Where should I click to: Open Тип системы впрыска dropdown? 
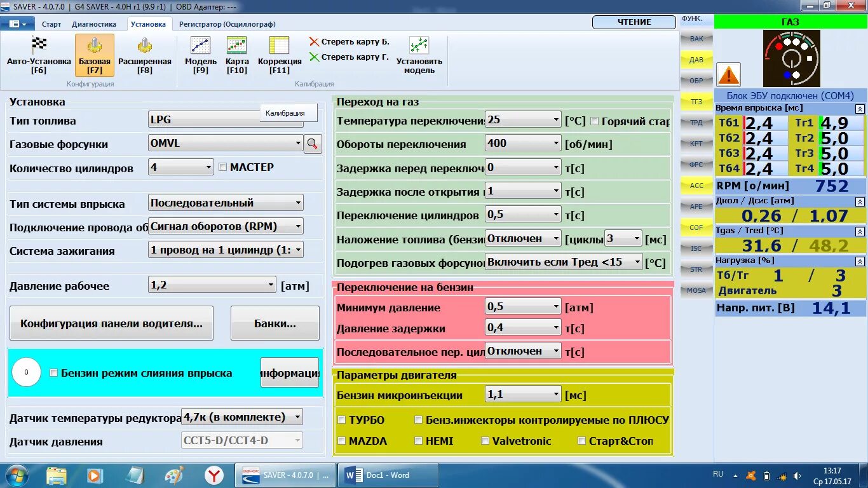(226, 203)
